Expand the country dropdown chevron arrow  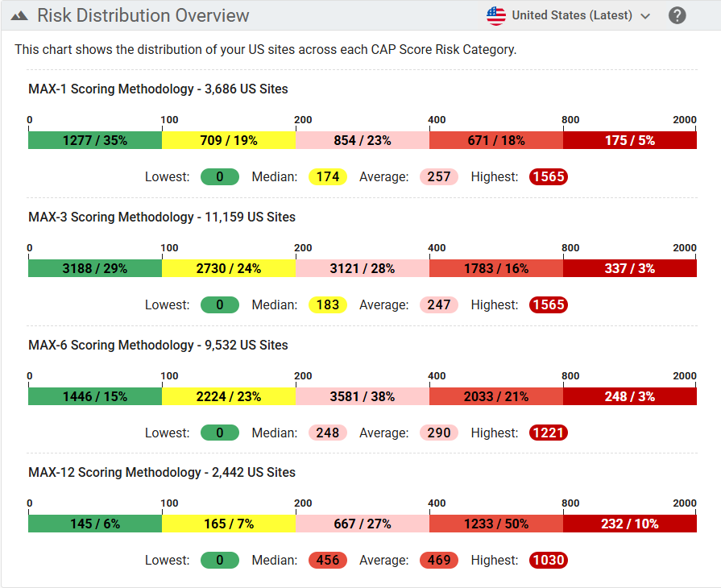[644, 16]
